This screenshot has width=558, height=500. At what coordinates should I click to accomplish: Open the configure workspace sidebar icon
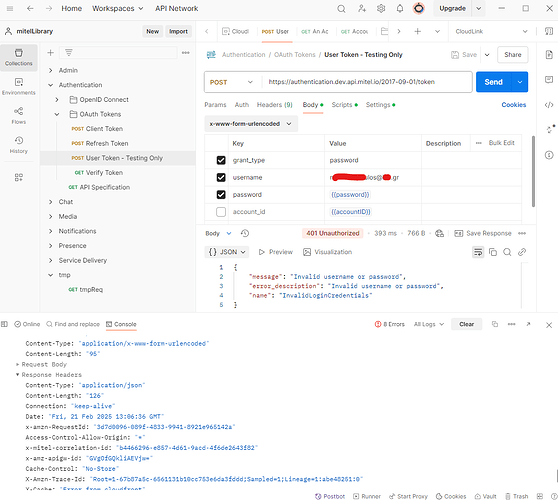(x=19, y=177)
